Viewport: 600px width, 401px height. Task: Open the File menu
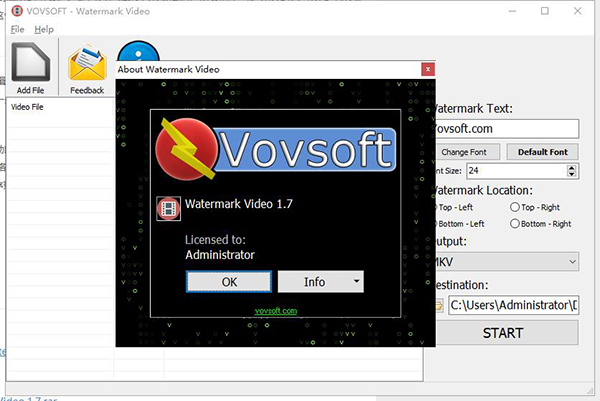(18, 29)
